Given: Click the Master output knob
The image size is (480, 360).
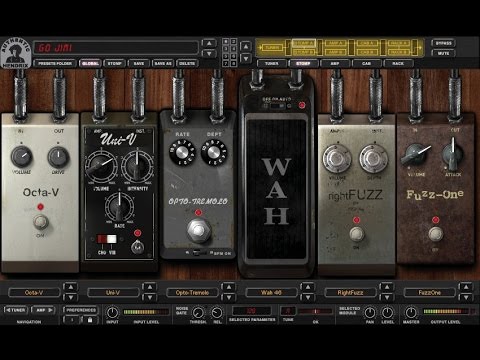Looking at the screenshot, I should pos(411,313).
